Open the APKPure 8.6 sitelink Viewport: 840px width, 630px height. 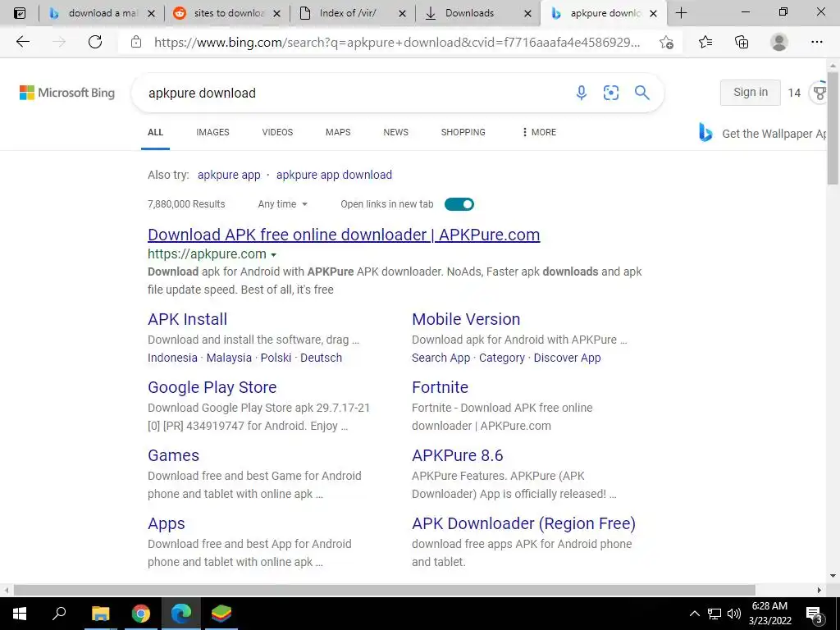click(458, 454)
